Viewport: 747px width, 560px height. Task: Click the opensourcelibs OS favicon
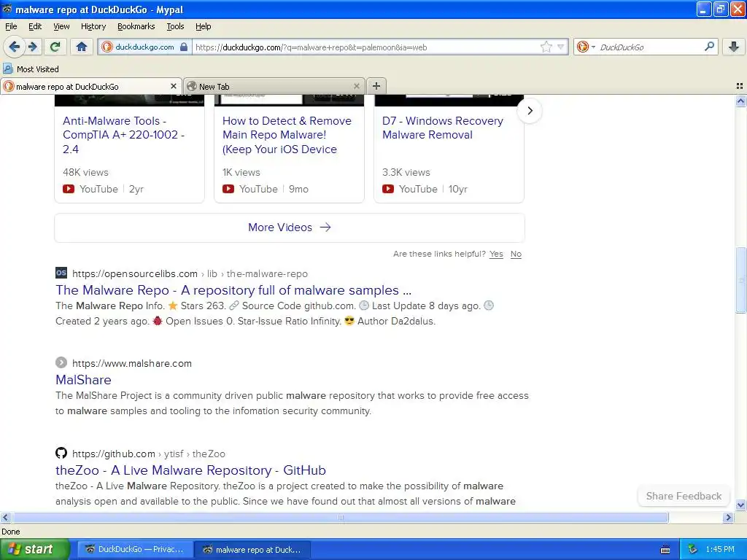click(61, 273)
